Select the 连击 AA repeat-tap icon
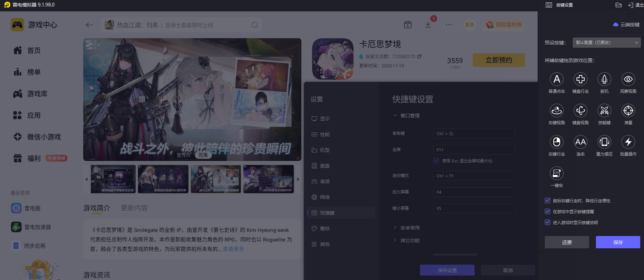Image resolution: width=644 pixels, height=280 pixels. tap(581, 142)
